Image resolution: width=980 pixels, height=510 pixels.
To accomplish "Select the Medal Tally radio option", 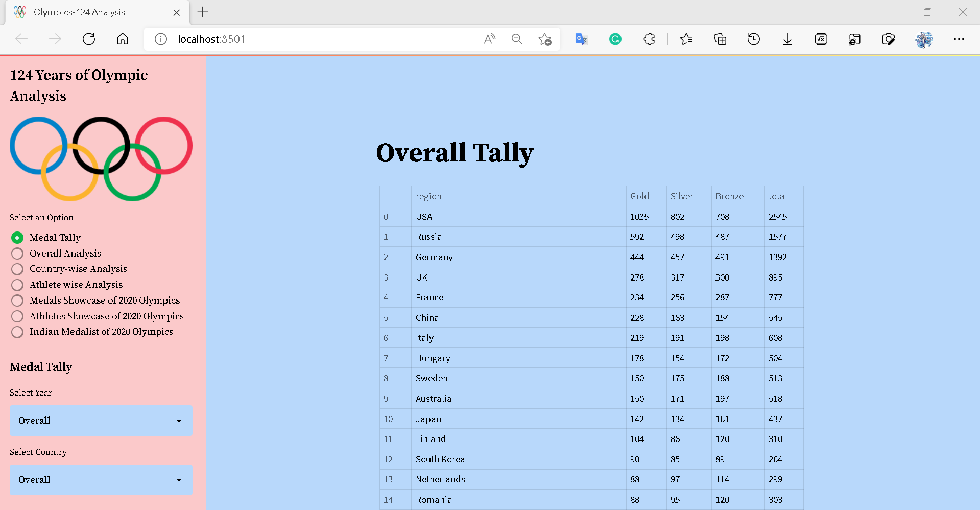I will point(45,238).
